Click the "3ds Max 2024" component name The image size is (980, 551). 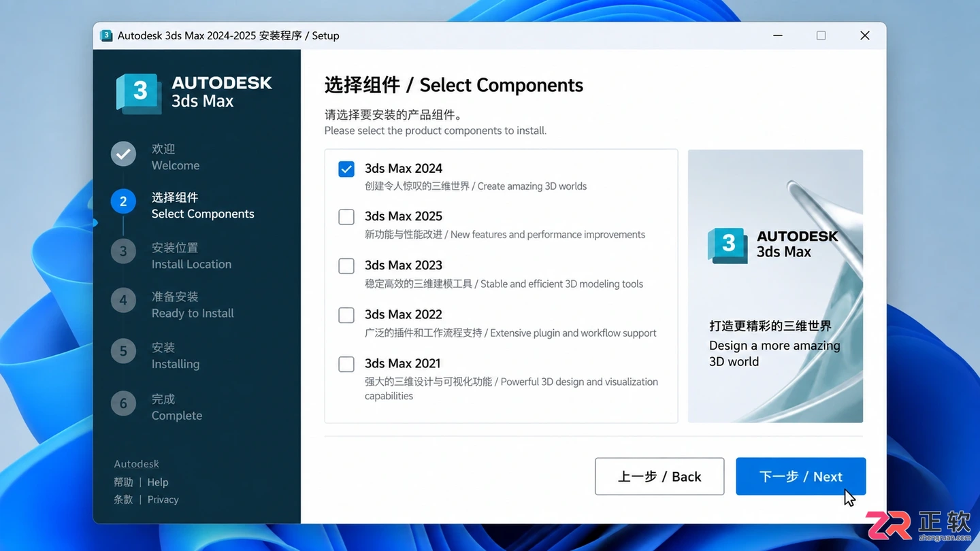[x=404, y=168]
